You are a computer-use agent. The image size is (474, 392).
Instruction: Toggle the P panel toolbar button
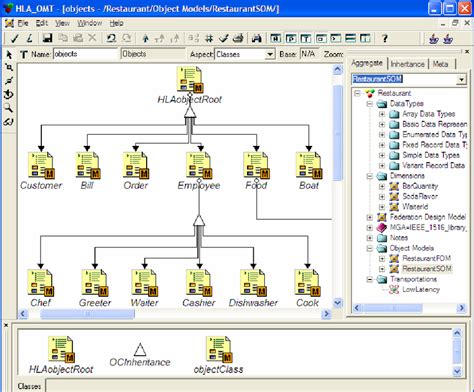(x=291, y=38)
